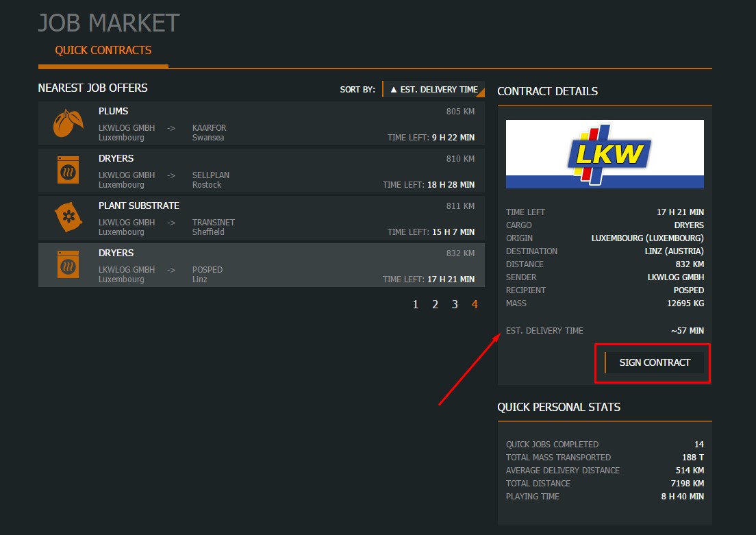Click the ~57 MIN delivery estimate

(x=687, y=331)
